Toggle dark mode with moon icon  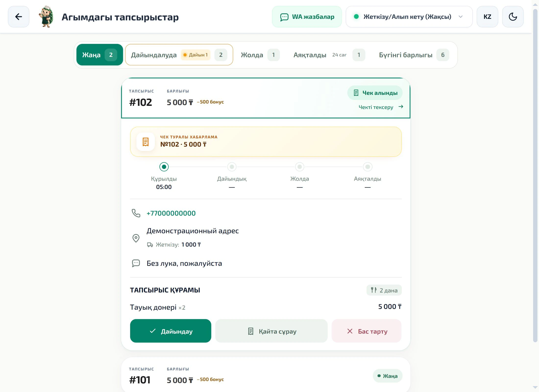click(x=513, y=17)
